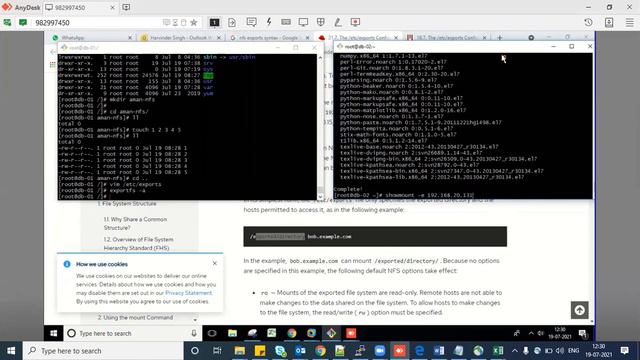Switch to WhatsApp browser tab
The width and height of the screenshot is (640, 360).
tap(93, 38)
